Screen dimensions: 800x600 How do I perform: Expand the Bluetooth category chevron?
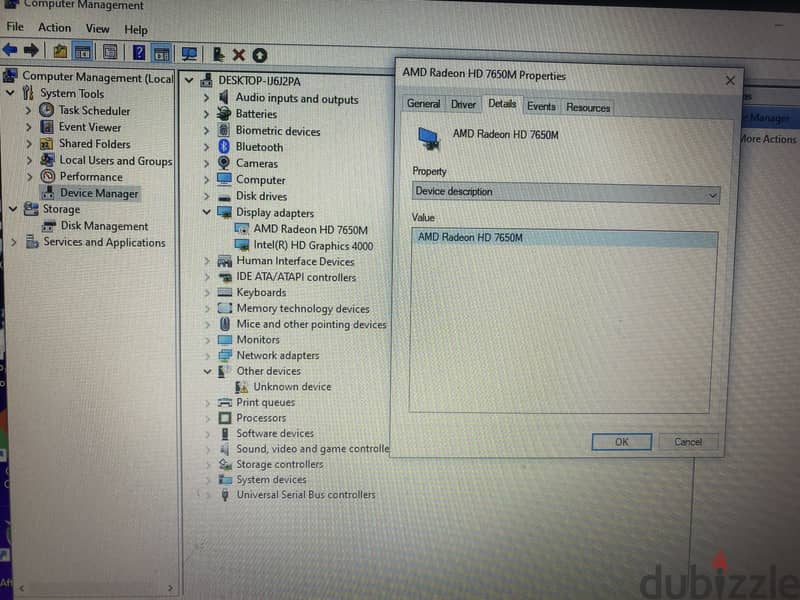point(206,147)
